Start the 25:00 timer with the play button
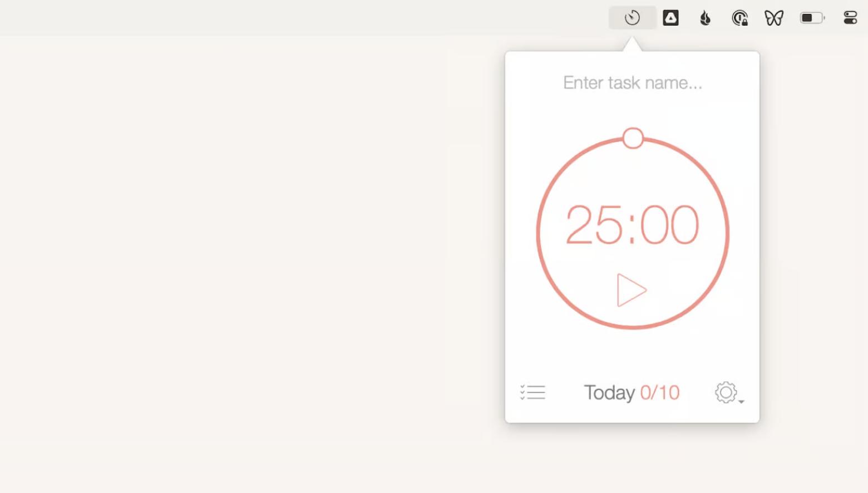 point(631,290)
